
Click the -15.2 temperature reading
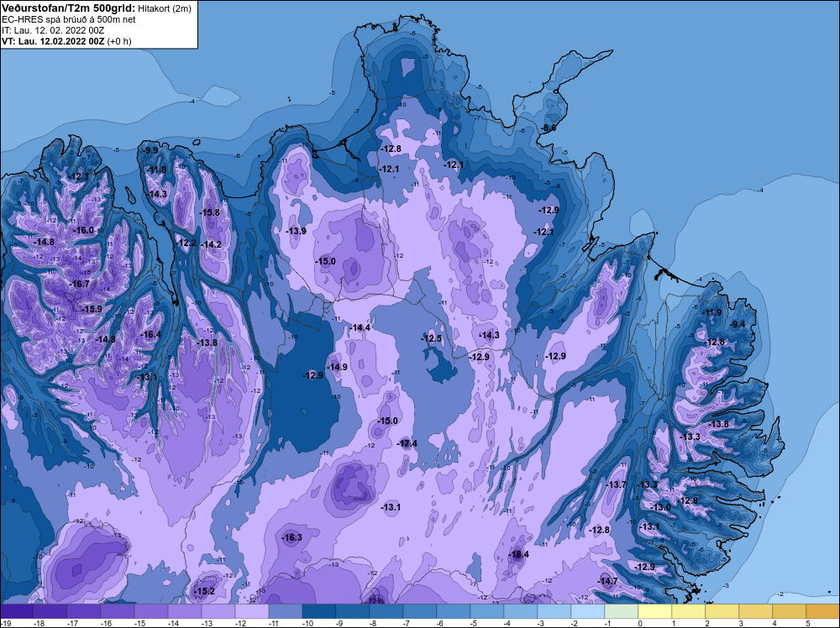(x=204, y=592)
